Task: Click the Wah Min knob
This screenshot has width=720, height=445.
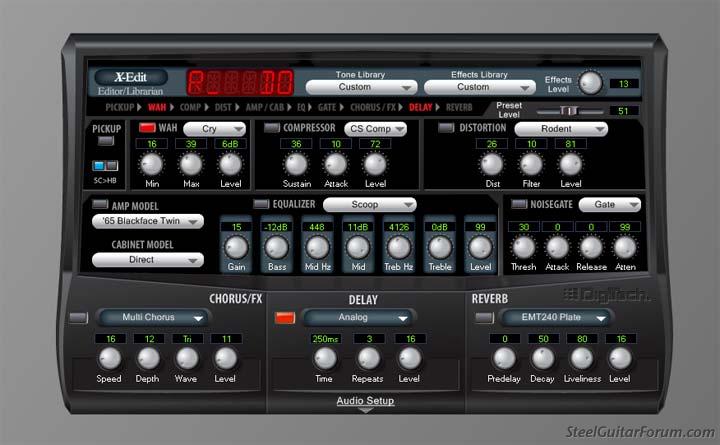Action: coord(152,164)
